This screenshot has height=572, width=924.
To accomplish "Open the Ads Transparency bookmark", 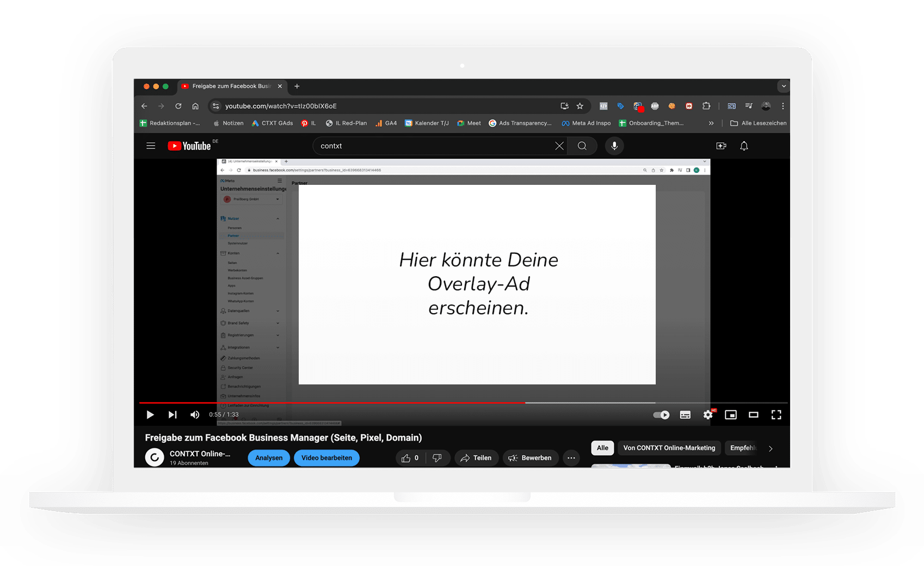I will (x=520, y=123).
